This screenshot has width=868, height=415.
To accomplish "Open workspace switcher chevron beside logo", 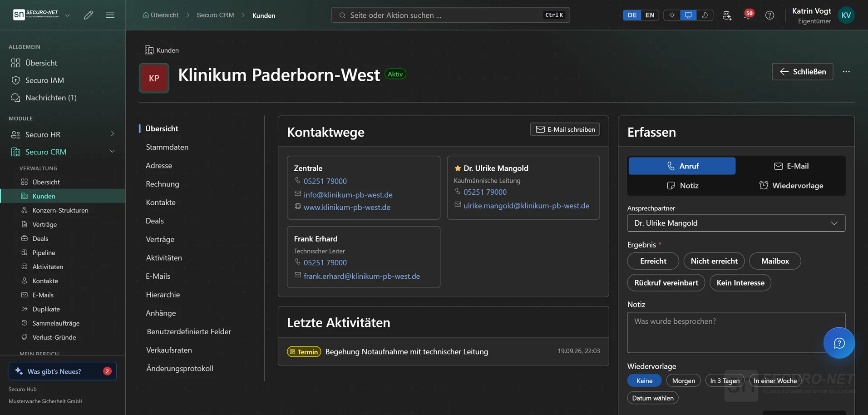I will [67, 15].
